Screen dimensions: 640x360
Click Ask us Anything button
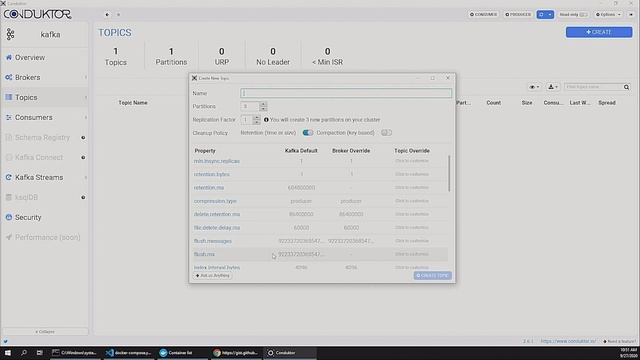pyautogui.click(x=213, y=276)
